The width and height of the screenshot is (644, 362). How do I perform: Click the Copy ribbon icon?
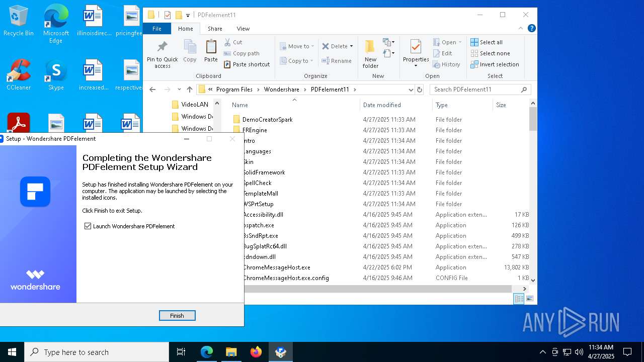(190, 51)
